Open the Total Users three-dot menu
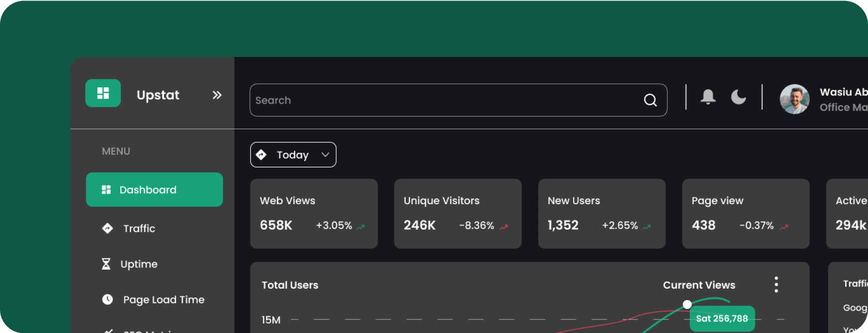This screenshot has width=868, height=333. pyautogui.click(x=776, y=285)
